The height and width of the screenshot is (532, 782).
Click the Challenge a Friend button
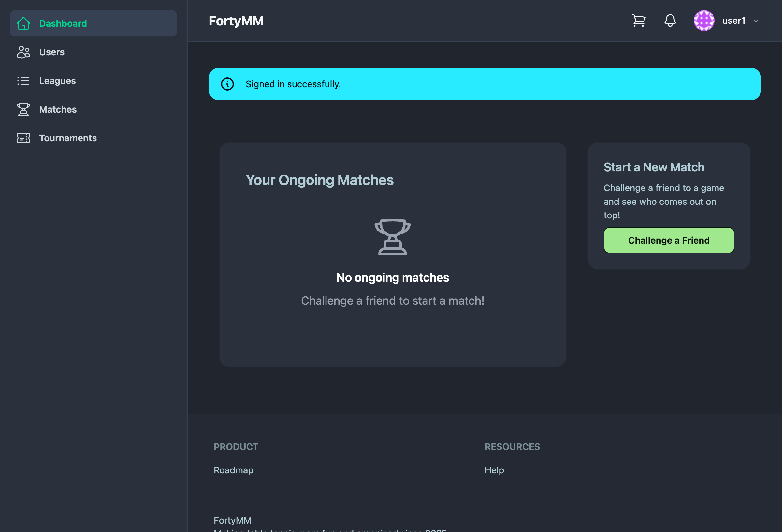[x=669, y=240]
